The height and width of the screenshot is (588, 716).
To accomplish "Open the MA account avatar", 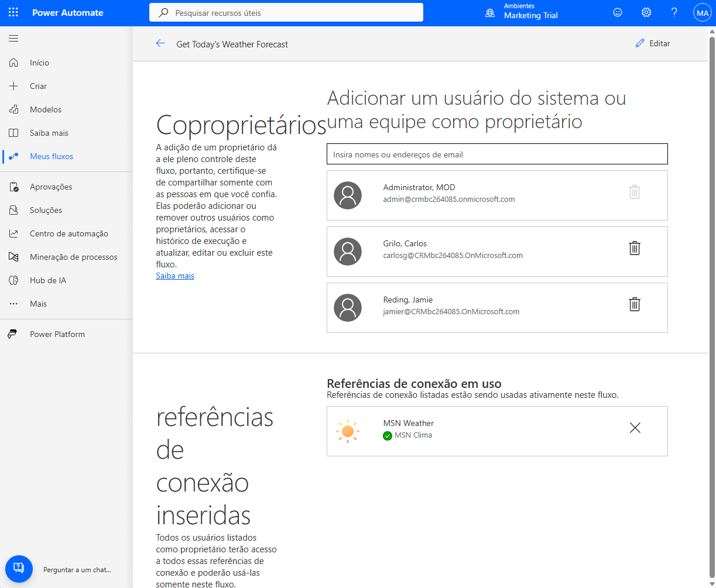I will [x=703, y=13].
